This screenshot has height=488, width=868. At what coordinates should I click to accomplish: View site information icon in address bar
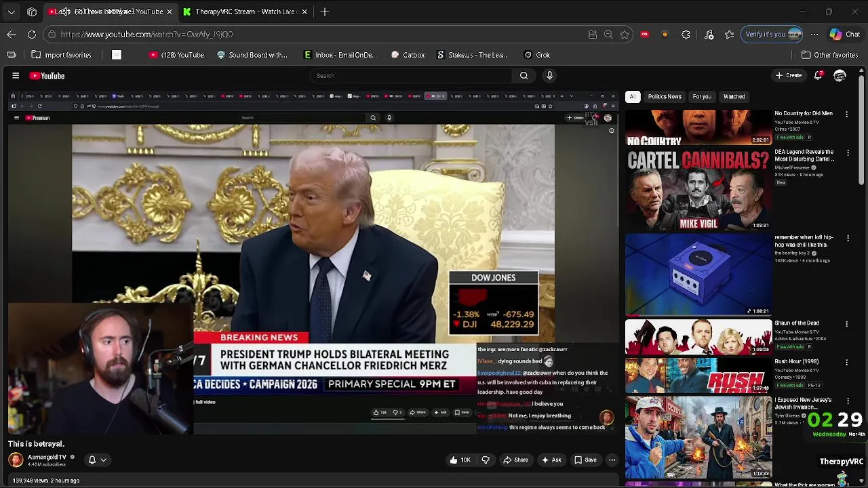pos(52,34)
